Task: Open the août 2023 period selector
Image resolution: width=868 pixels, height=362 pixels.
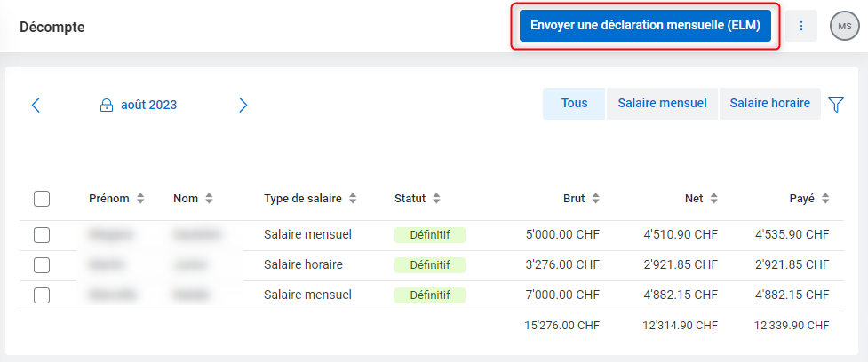Action: [x=149, y=105]
